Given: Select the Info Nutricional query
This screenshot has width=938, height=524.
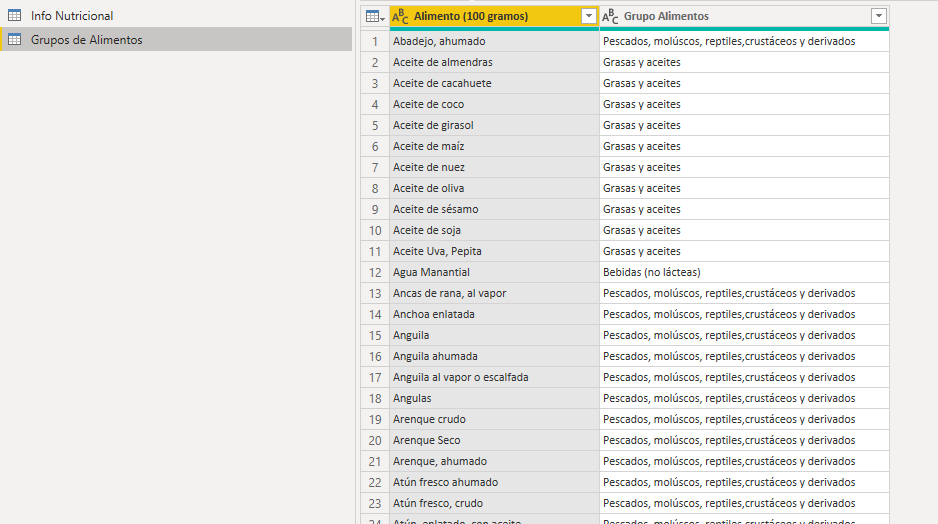Looking at the screenshot, I should pyautogui.click(x=176, y=16).
